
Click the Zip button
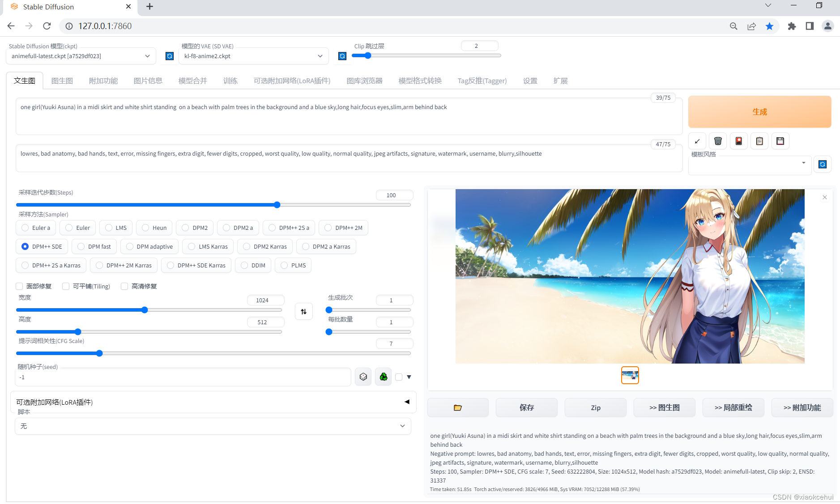click(x=596, y=407)
